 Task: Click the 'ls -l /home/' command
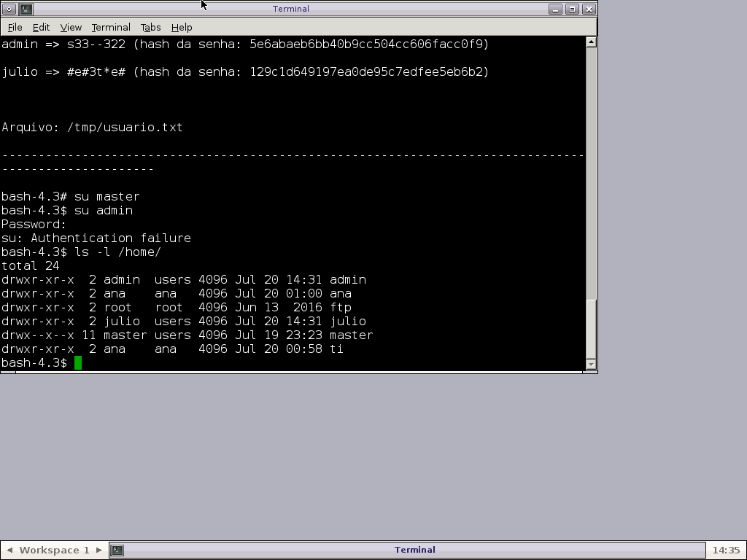[x=118, y=252]
